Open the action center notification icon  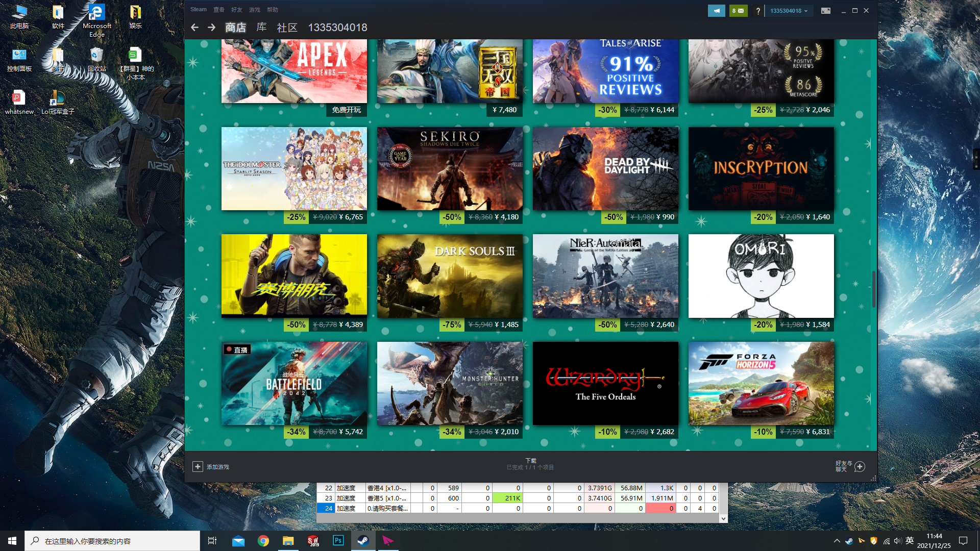tap(963, 541)
